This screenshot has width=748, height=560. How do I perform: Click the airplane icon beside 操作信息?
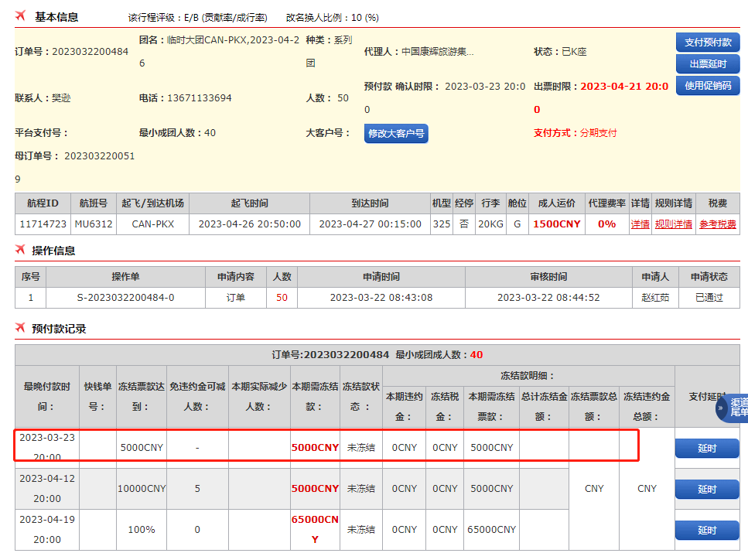20,250
